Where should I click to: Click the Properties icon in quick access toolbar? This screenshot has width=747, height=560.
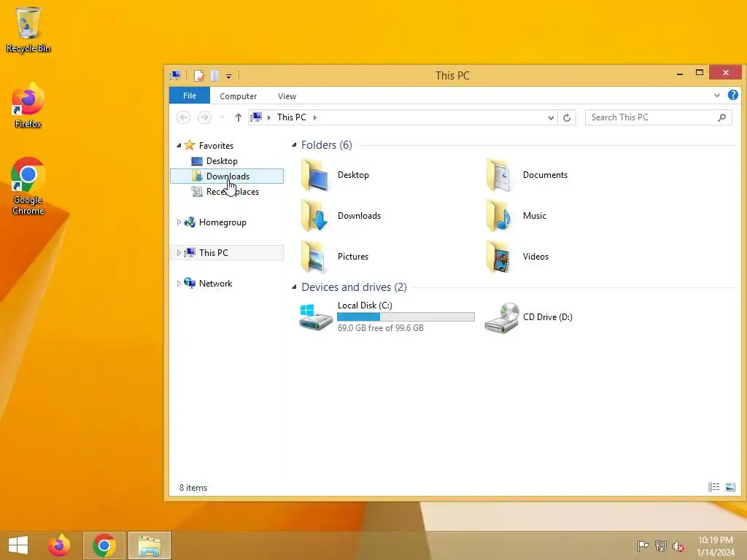pyautogui.click(x=199, y=76)
